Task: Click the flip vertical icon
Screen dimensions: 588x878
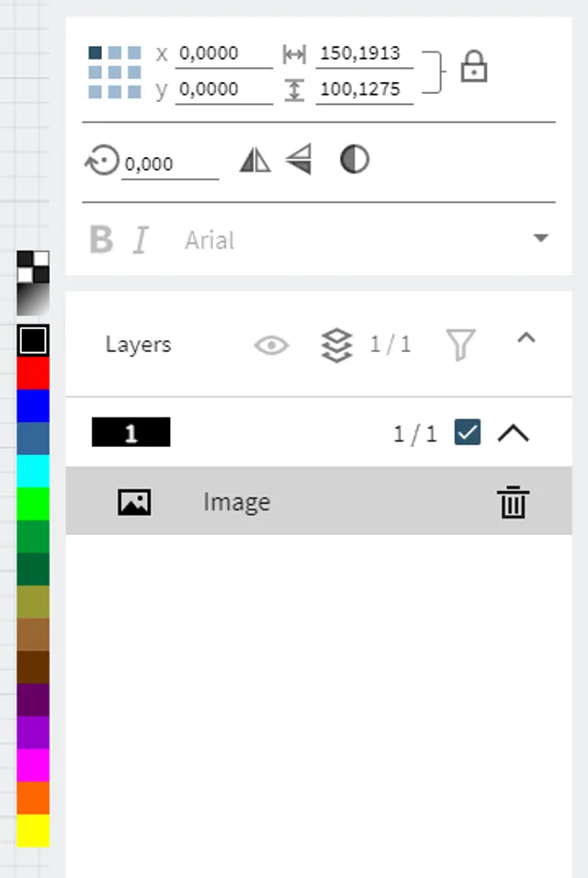Action: 299,161
